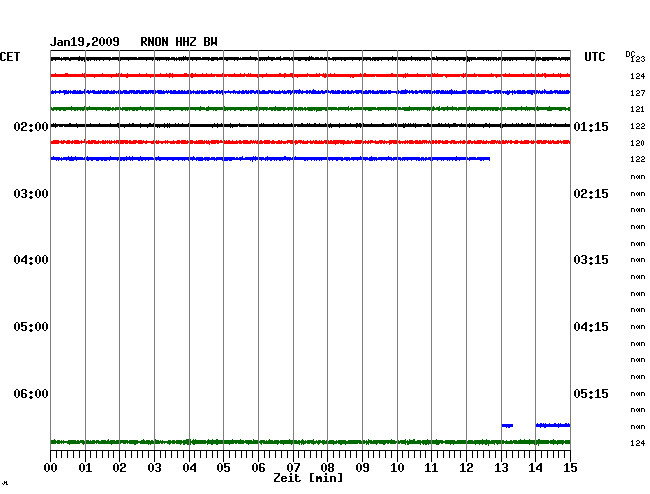Click minute label 01 on the time axis

[85, 468]
